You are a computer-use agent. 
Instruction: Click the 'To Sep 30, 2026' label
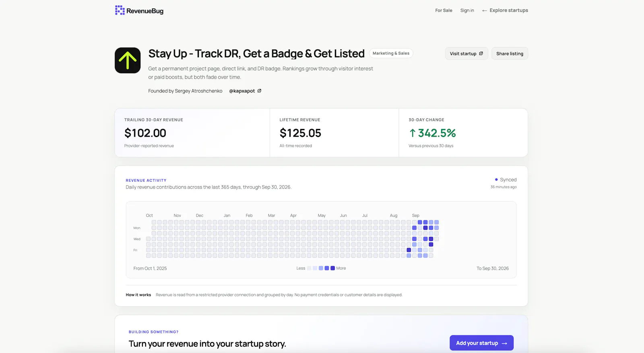(493, 268)
